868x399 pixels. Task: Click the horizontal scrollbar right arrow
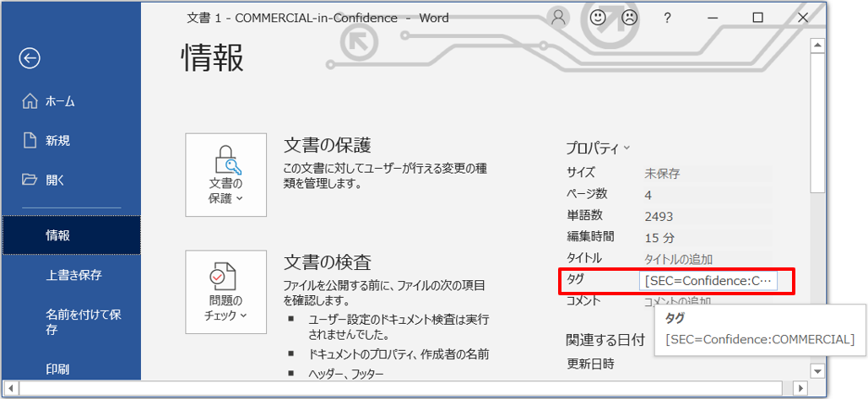click(800, 389)
